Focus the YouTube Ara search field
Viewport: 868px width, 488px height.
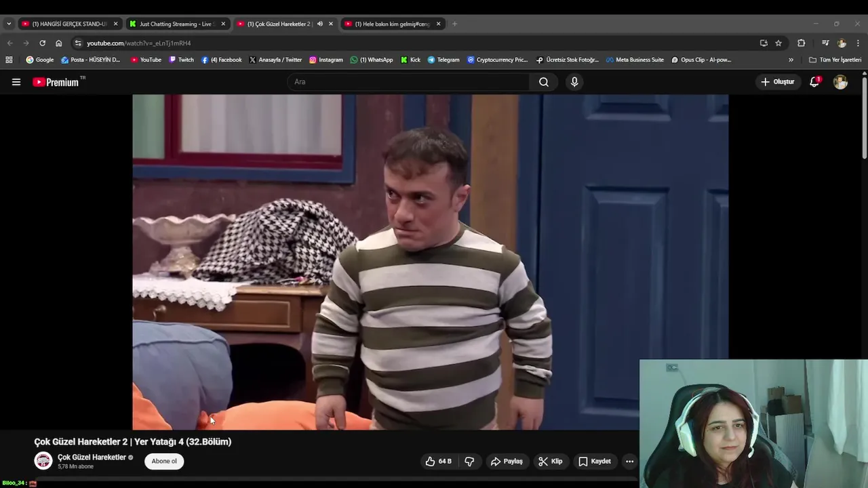409,82
